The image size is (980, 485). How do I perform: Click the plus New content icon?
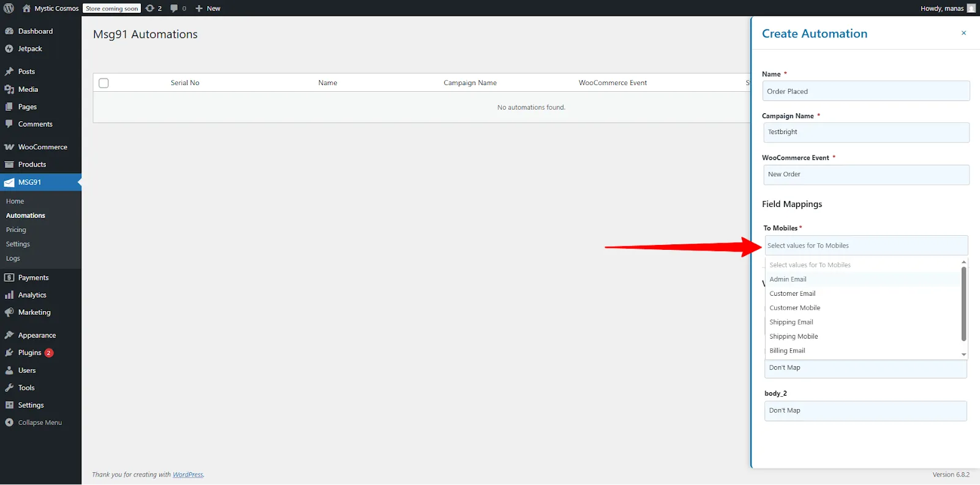coord(199,9)
